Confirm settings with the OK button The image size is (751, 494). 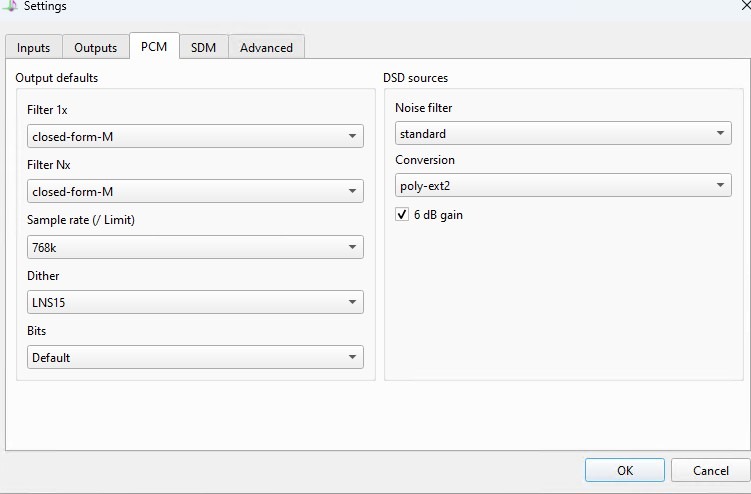(625, 470)
